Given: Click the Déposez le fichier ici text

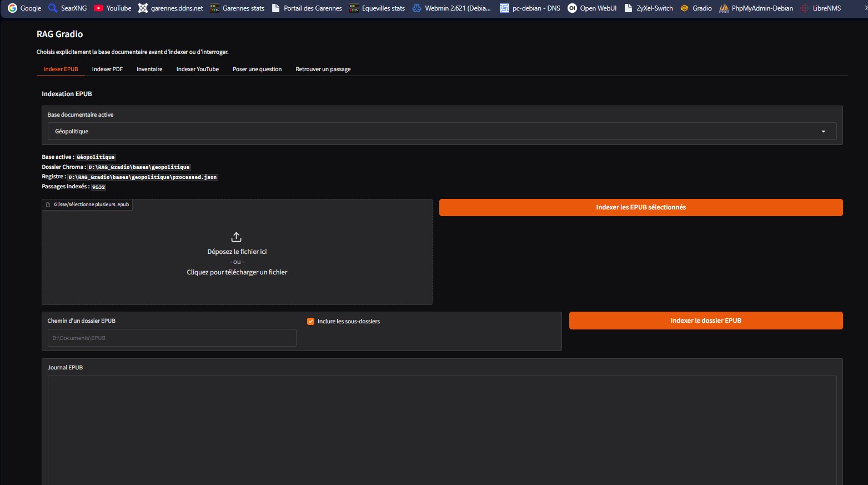Looking at the screenshot, I should (237, 252).
